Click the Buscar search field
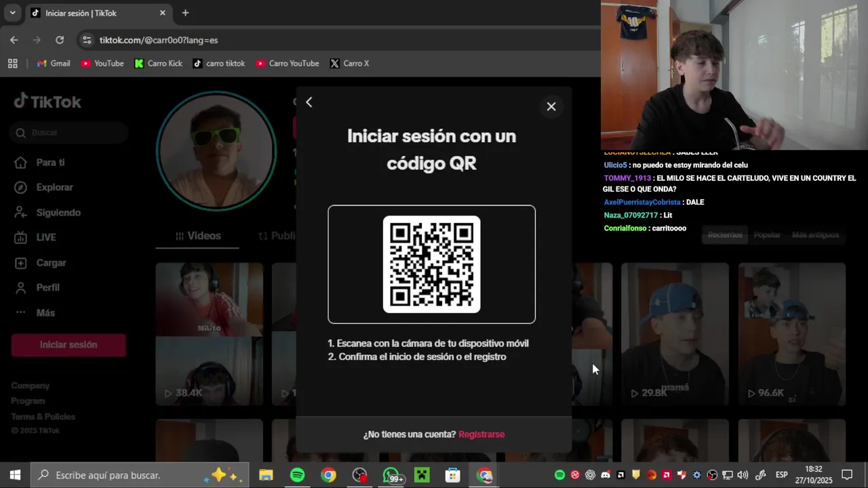Viewport: 868px width, 488px height. (x=69, y=133)
